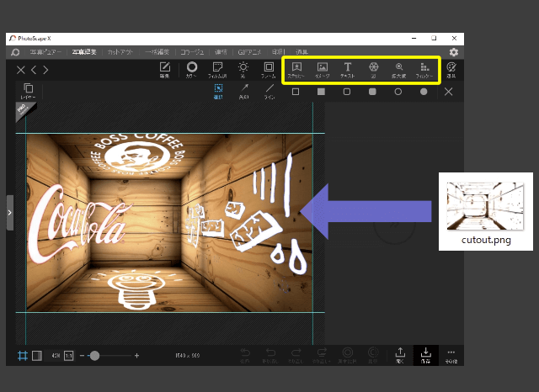This screenshot has height=392, width=539.
Task: Increase zoom with the plus button
Action: pos(136,356)
